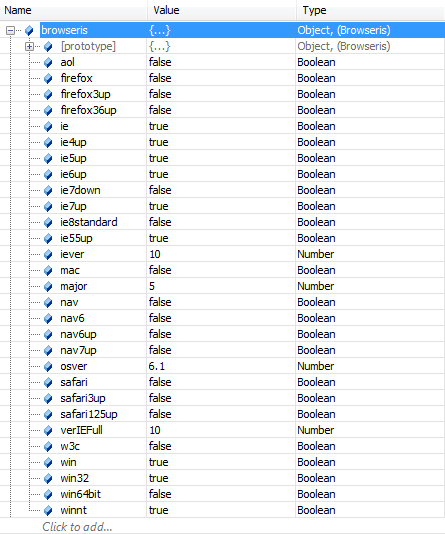Image resolution: width=445 pixels, height=534 pixels.
Task: Click the variable icon next to nav
Action: click(x=48, y=303)
